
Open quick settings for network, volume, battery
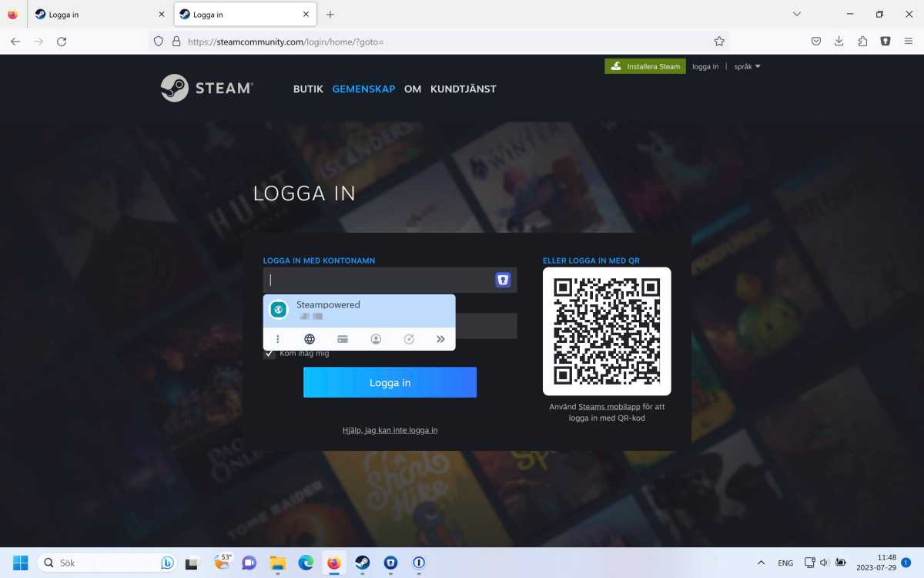point(825,563)
